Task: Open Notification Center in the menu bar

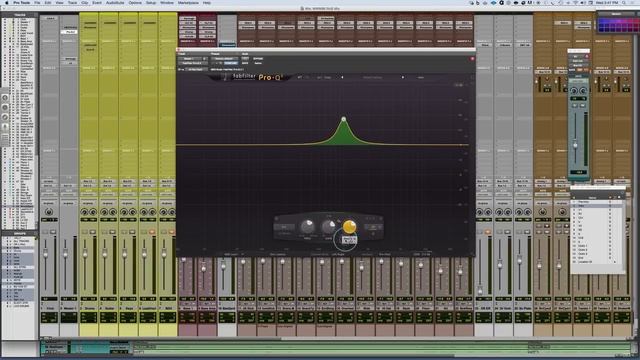Action: coord(633,3)
